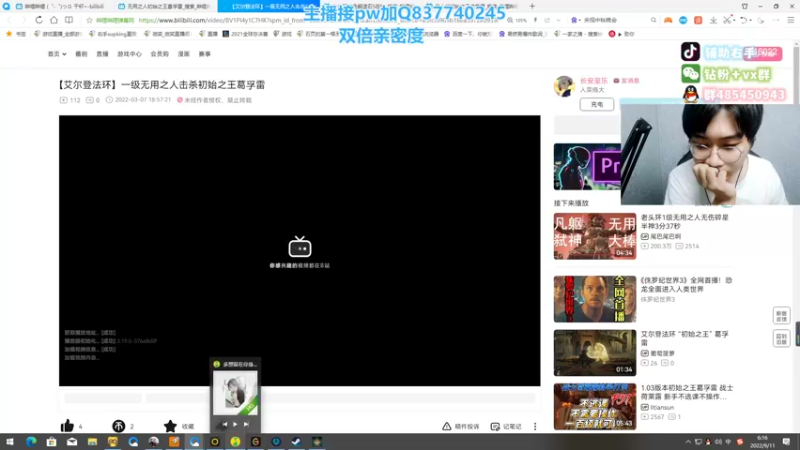Open the 01:34 Godfrey video thumbnail

pos(595,353)
